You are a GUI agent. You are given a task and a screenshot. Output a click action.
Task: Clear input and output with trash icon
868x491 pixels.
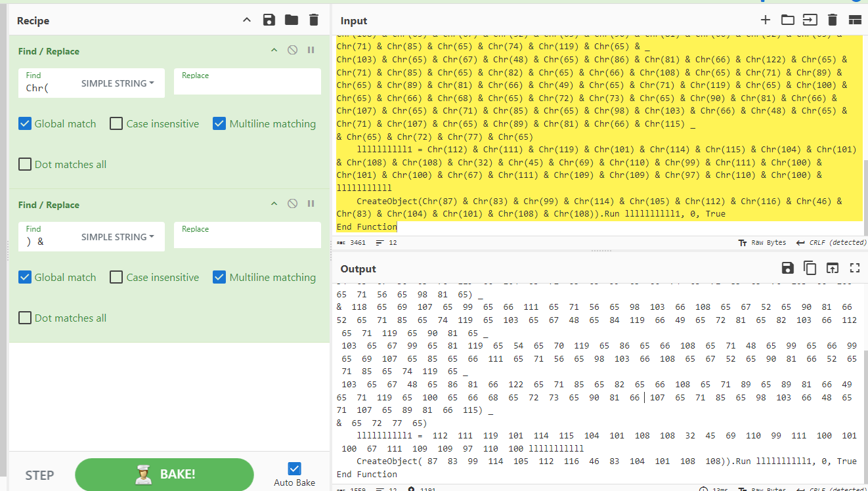(833, 20)
